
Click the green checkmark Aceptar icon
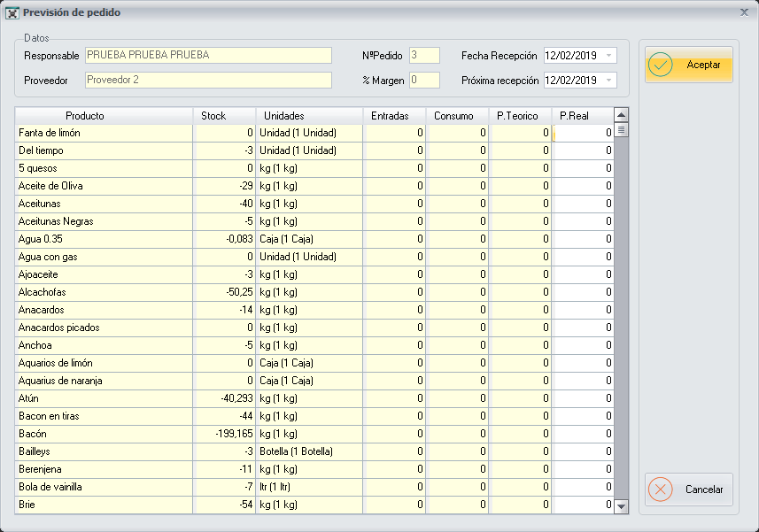tap(661, 66)
